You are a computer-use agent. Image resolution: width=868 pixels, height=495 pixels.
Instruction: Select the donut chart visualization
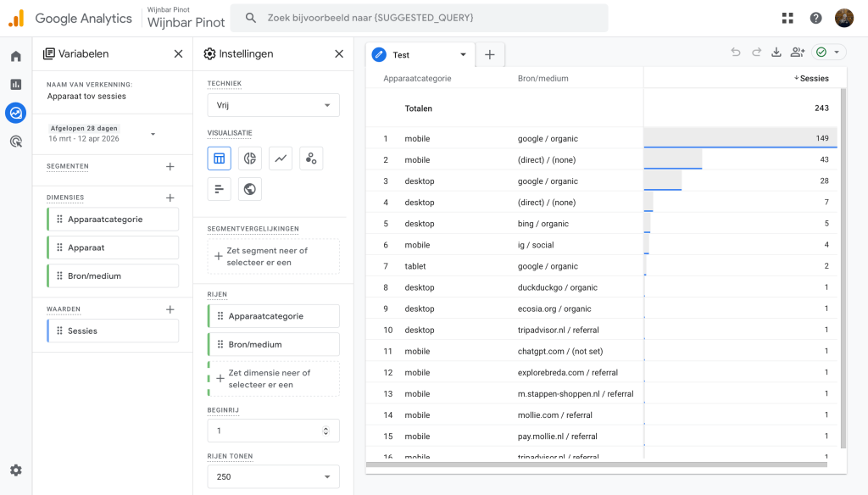(x=250, y=159)
